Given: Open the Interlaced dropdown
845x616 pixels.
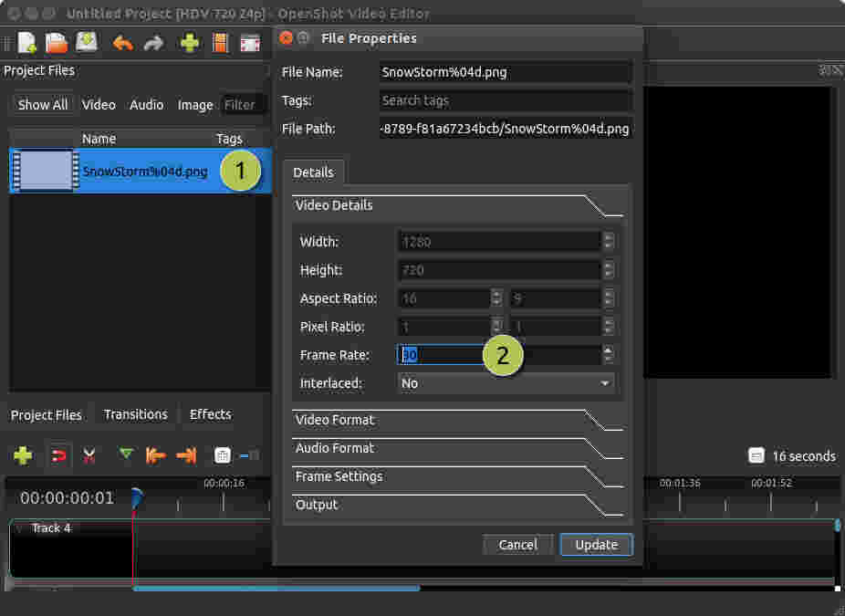Looking at the screenshot, I should point(506,383).
